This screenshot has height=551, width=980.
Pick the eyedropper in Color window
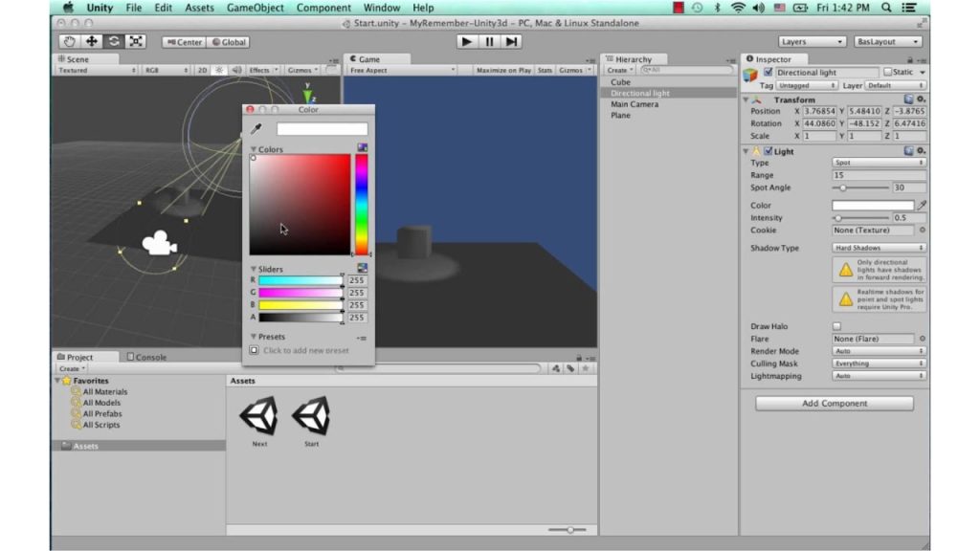[x=256, y=129]
